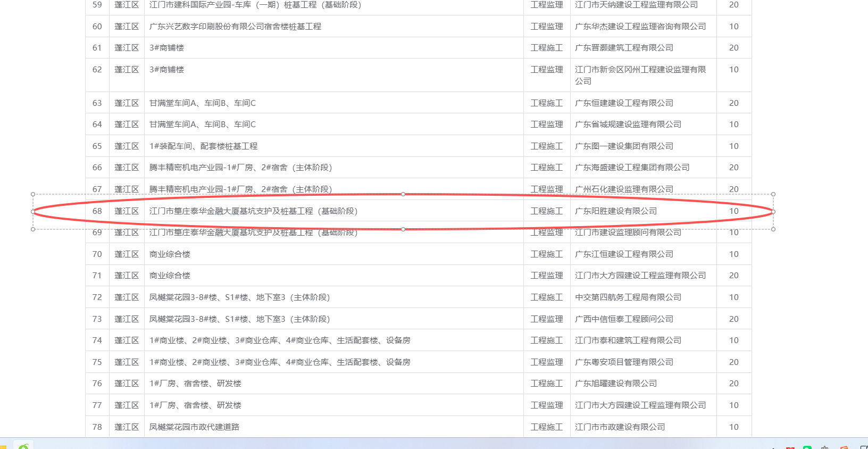Click the top-middle handle of the red ellipse selection
This screenshot has height=449, width=868.
[x=403, y=194]
